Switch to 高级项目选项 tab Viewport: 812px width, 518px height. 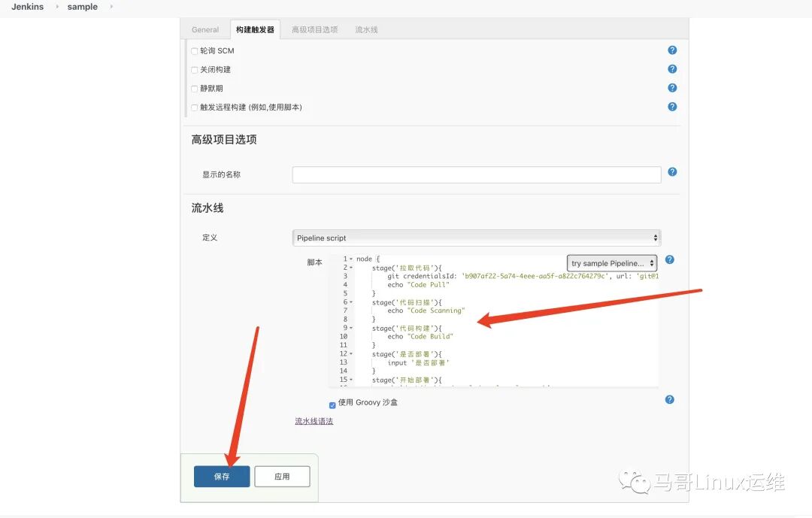pyautogui.click(x=314, y=29)
